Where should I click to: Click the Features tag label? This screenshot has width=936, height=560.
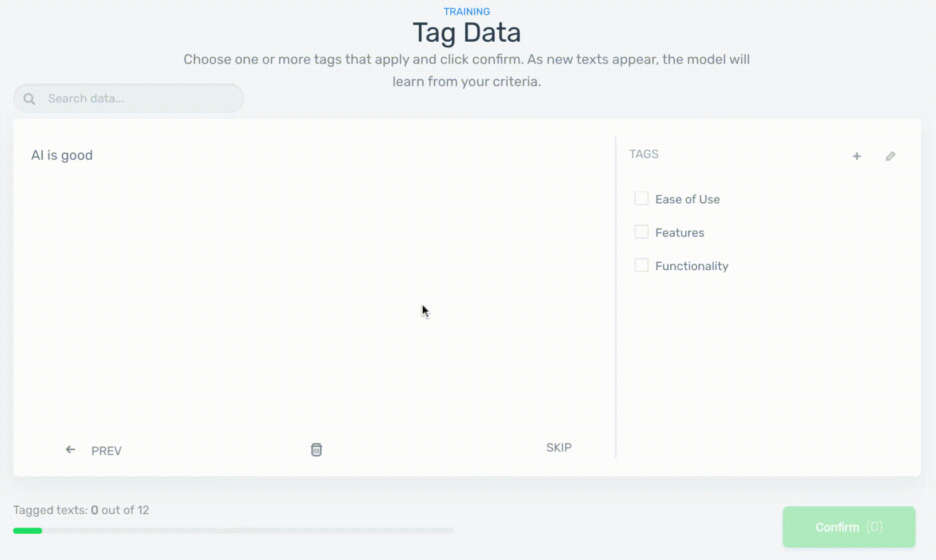click(679, 233)
